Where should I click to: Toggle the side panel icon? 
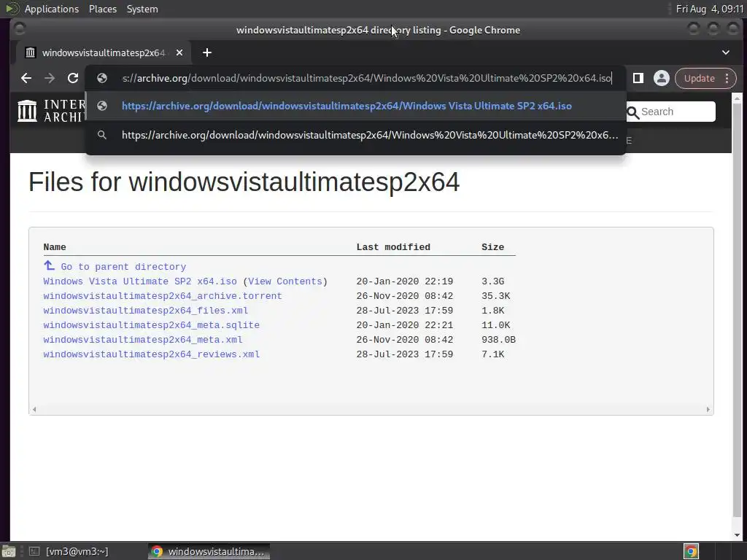(638, 78)
